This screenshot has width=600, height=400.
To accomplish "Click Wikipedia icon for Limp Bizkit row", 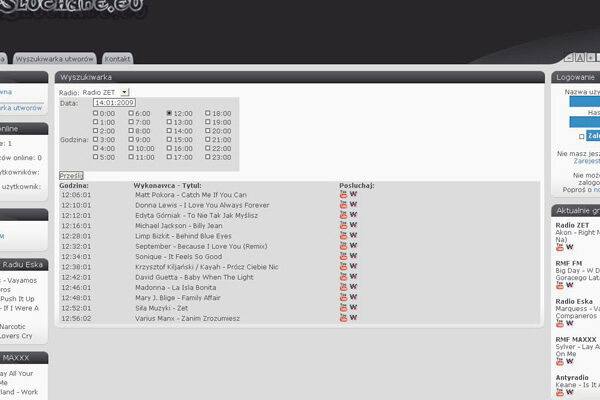I will (x=353, y=236).
